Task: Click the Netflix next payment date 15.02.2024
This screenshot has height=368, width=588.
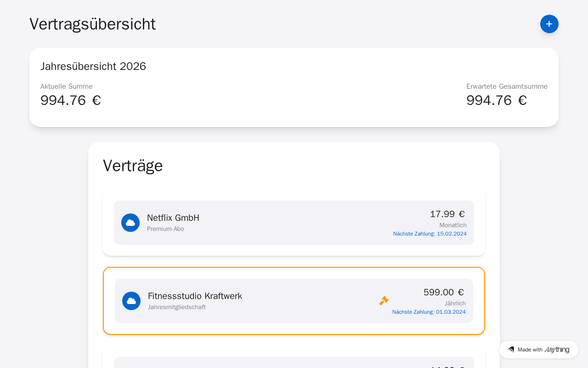Action: (430, 234)
